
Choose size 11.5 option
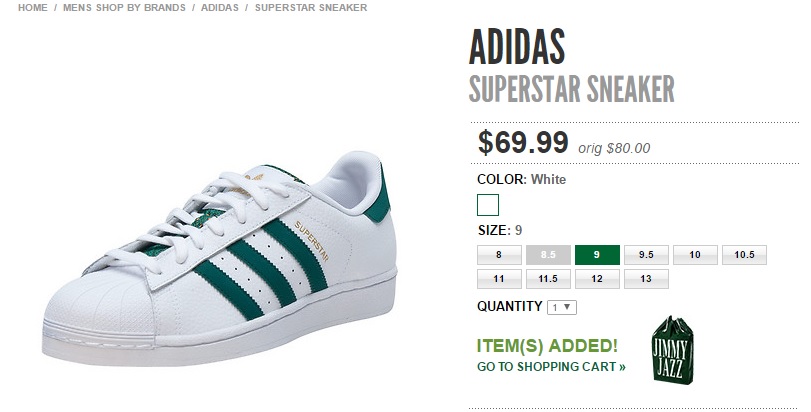pyautogui.click(x=547, y=279)
